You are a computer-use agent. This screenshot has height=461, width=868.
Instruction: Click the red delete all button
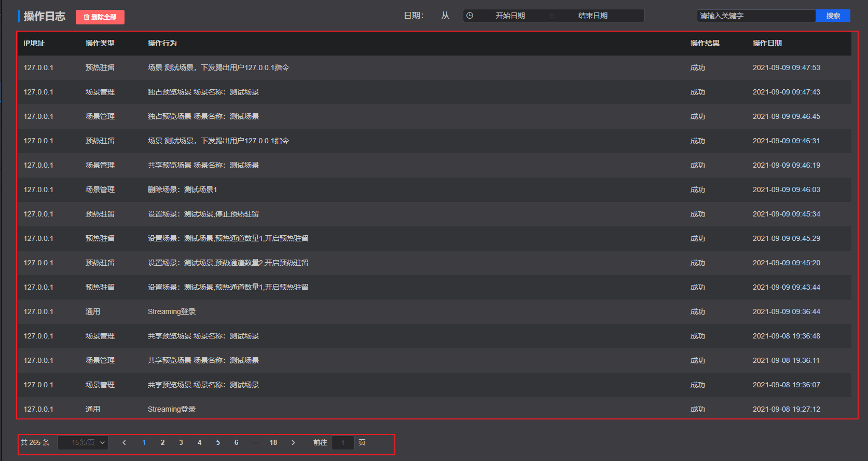coord(100,17)
